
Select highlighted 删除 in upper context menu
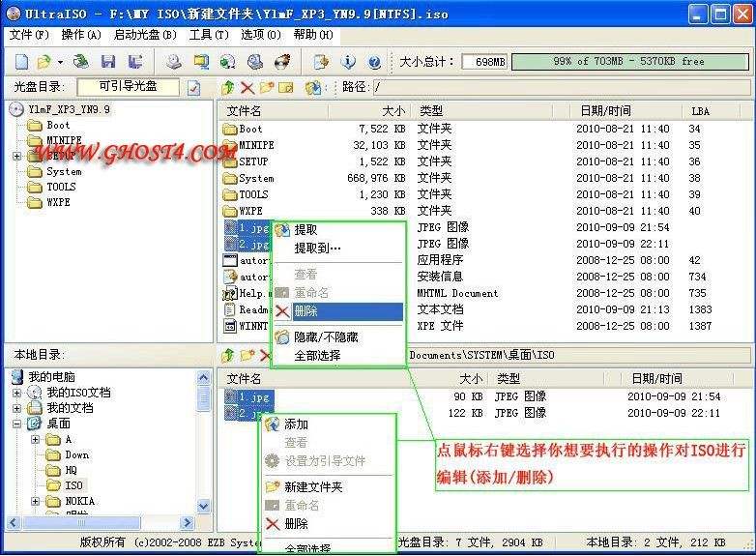click(x=338, y=311)
